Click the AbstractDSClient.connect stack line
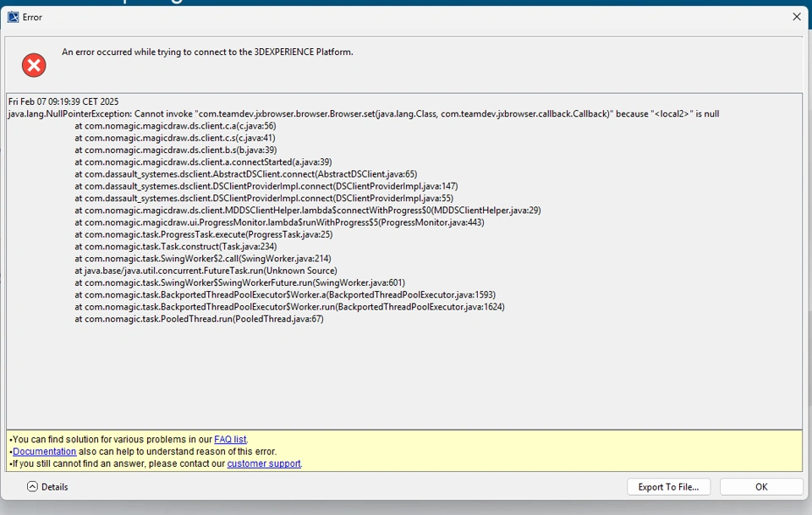This screenshot has height=515, width=812. point(245,174)
